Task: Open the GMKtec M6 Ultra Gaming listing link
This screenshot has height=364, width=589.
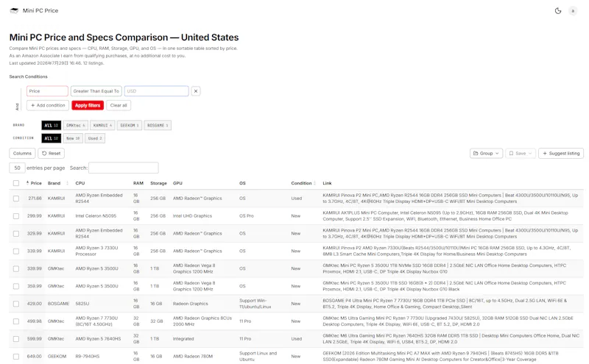Action: pos(451,339)
